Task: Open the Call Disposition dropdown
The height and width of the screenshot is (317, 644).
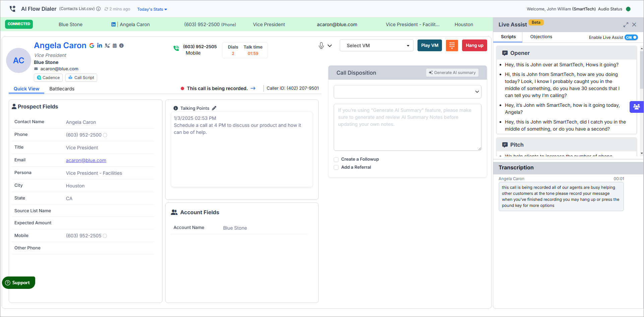Action: click(x=407, y=92)
